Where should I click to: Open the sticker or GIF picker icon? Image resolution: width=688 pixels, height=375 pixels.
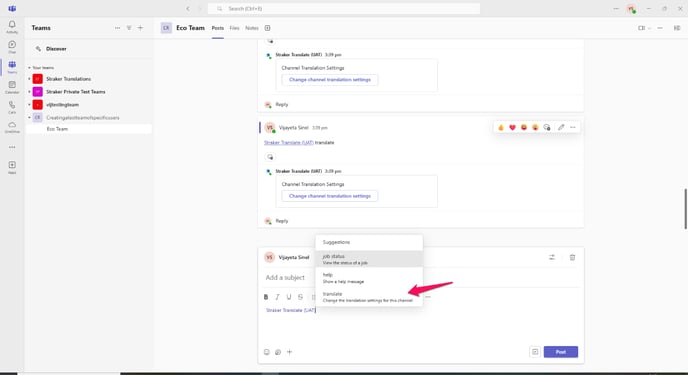pyautogui.click(x=278, y=352)
